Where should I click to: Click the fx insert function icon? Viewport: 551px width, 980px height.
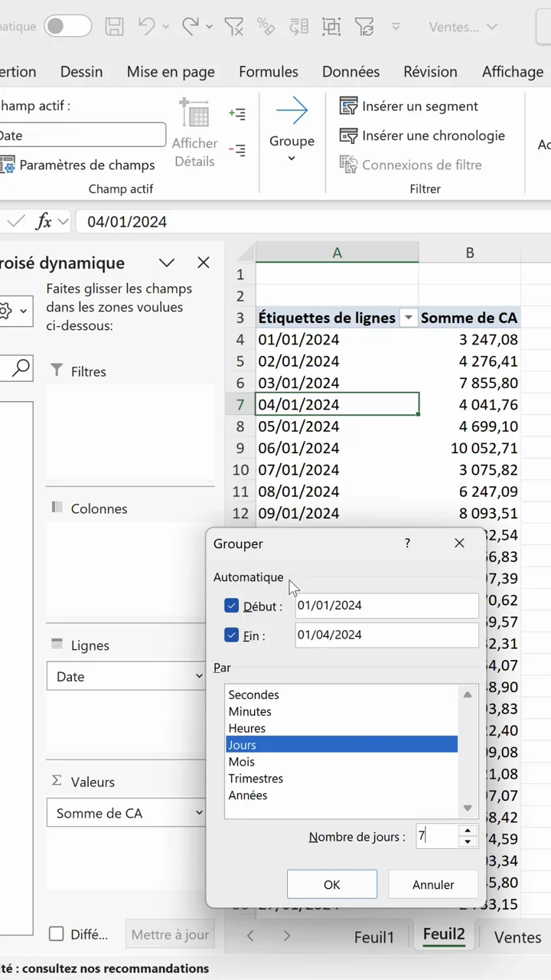pyautogui.click(x=44, y=222)
